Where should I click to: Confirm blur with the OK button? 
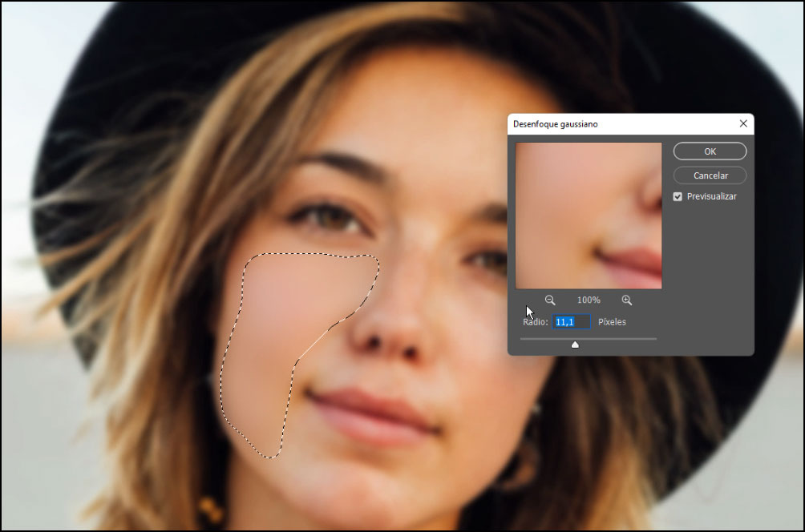pyautogui.click(x=710, y=151)
